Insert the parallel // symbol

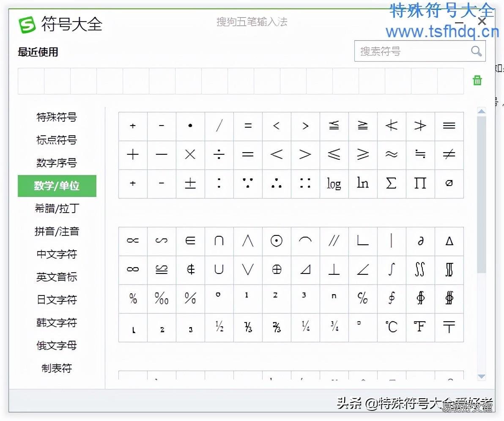click(x=334, y=241)
